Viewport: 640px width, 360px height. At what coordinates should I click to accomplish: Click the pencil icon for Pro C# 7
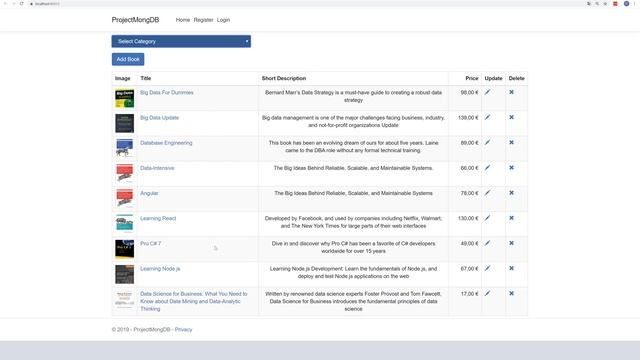(x=487, y=243)
